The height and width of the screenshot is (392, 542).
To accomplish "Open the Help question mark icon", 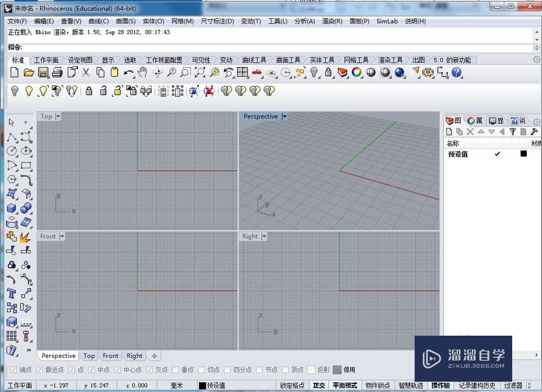I will tap(457, 73).
